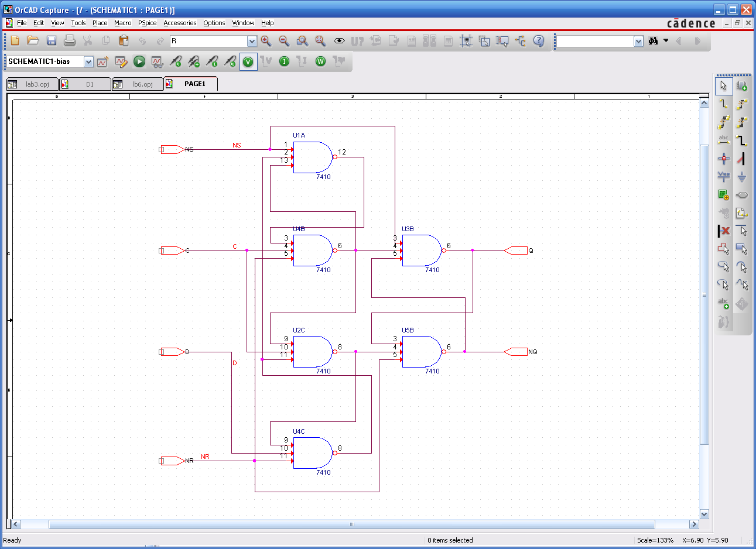Click the horizontal scrollbar right arrow
The image size is (756, 549).
coord(694,524)
